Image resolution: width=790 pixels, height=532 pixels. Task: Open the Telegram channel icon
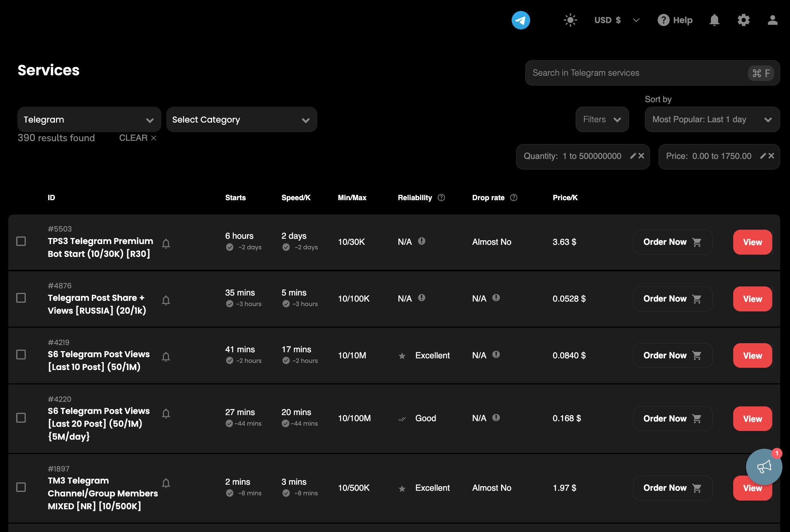[521, 20]
